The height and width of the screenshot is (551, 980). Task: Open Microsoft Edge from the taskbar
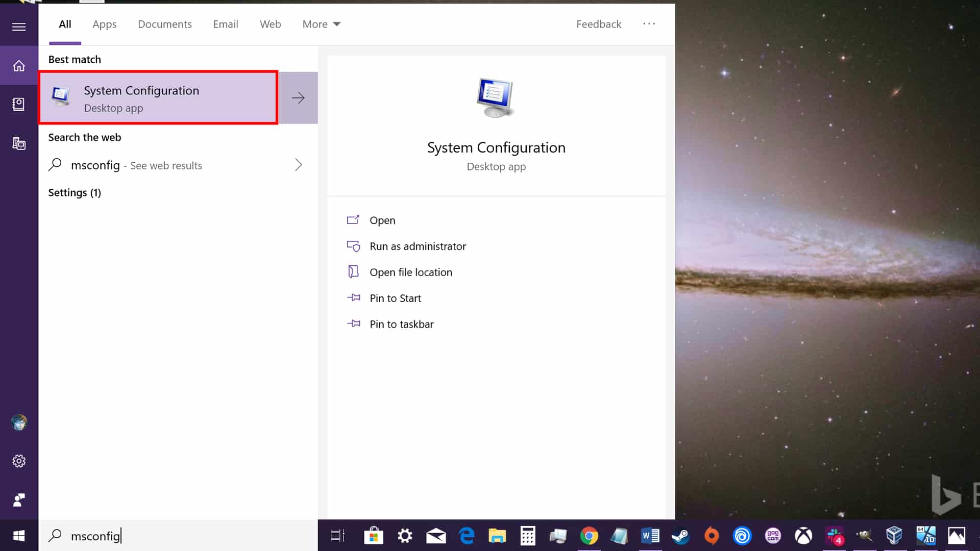point(467,536)
